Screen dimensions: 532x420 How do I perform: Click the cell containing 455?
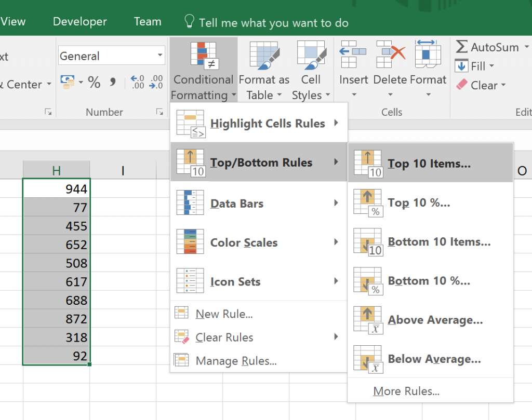pos(56,226)
